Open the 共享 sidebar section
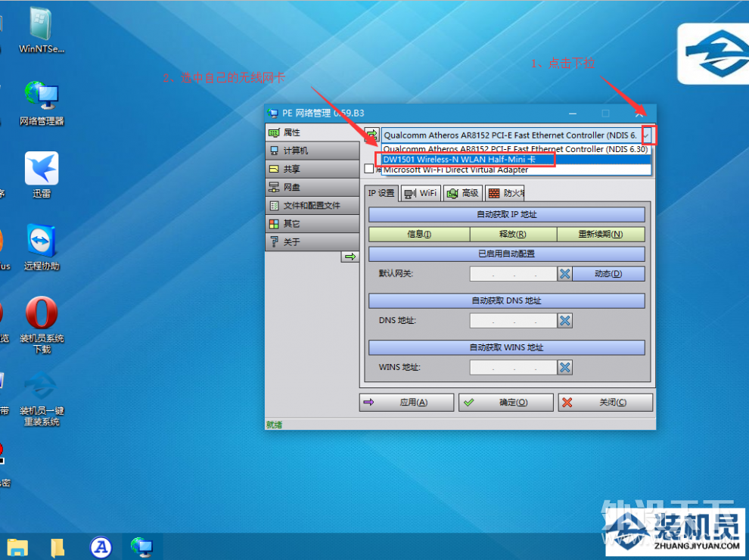Viewport: 749px width, 560px height. click(312, 169)
